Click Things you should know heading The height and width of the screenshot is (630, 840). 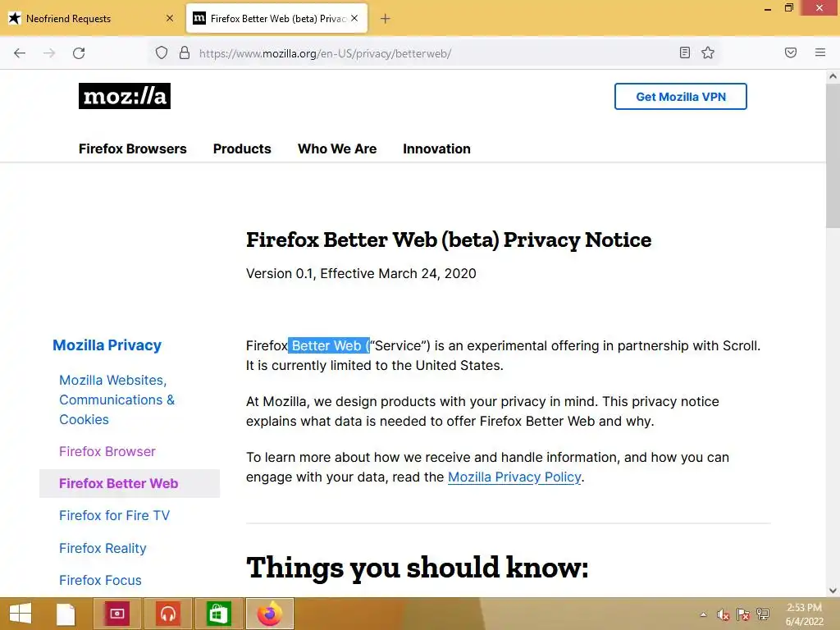tap(418, 568)
